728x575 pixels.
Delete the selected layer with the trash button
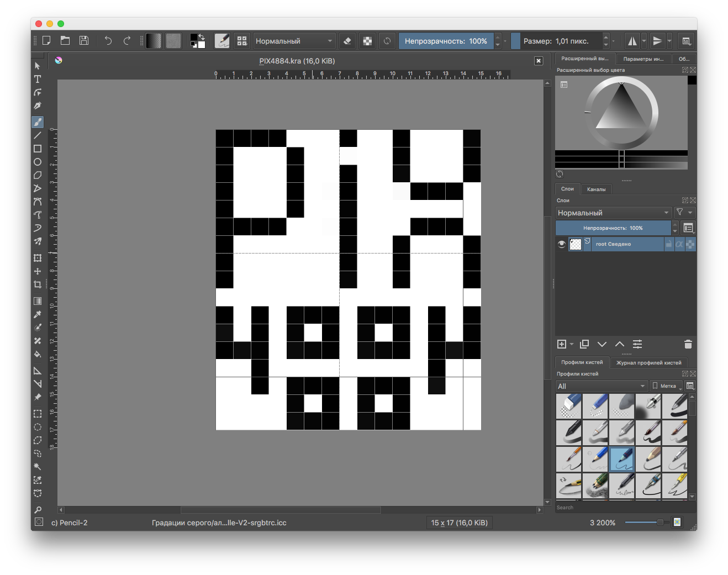pyautogui.click(x=688, y=344)
